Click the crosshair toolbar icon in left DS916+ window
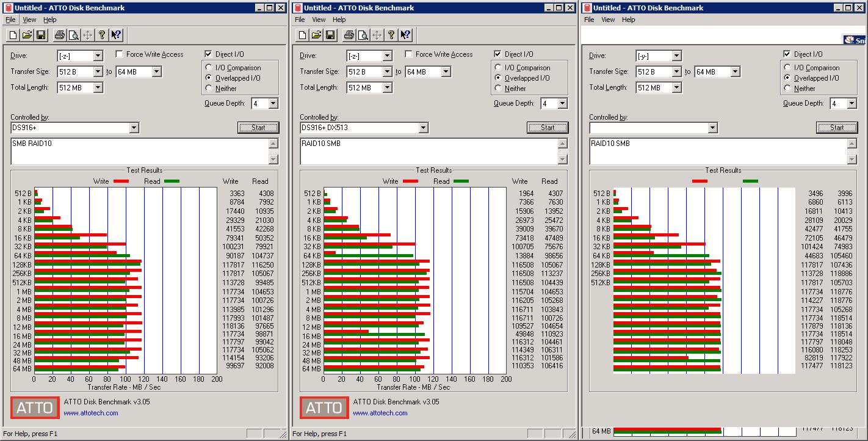 tap(87, 35)
